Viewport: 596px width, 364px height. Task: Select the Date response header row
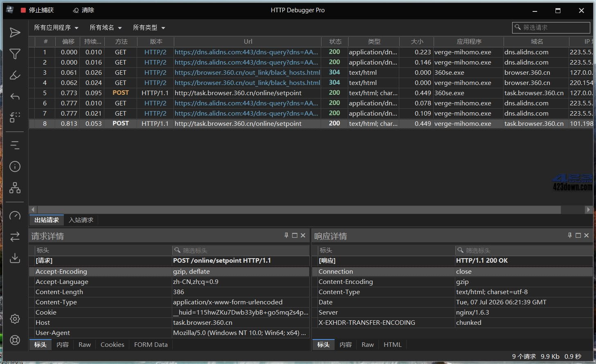452,302
